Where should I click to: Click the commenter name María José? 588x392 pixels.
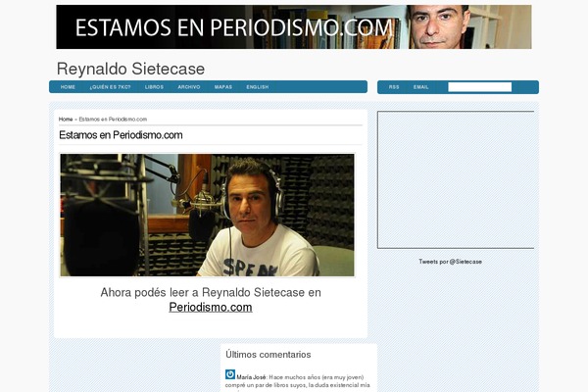251,377
